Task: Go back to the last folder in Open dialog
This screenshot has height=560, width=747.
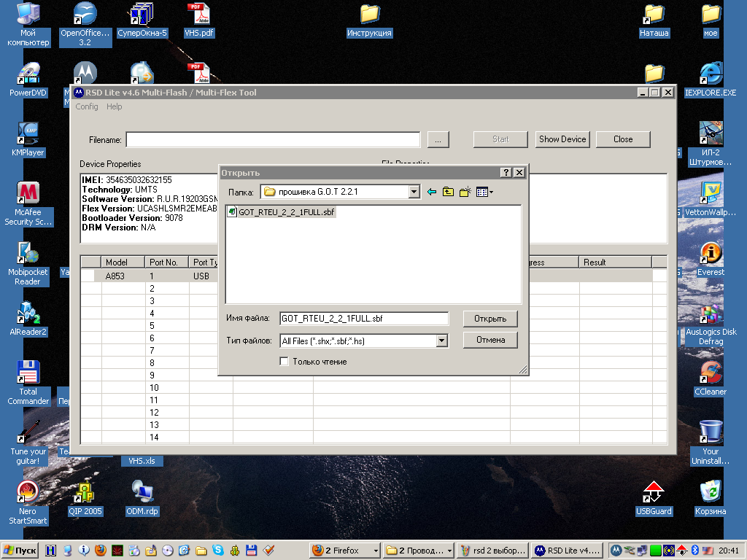Action: pos(432,192)
